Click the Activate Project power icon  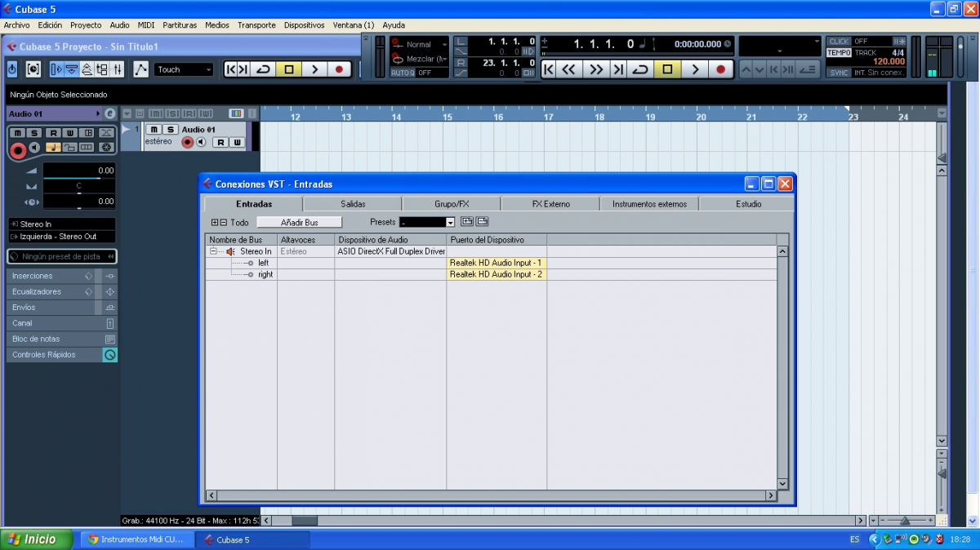click(x=12, y=69)
